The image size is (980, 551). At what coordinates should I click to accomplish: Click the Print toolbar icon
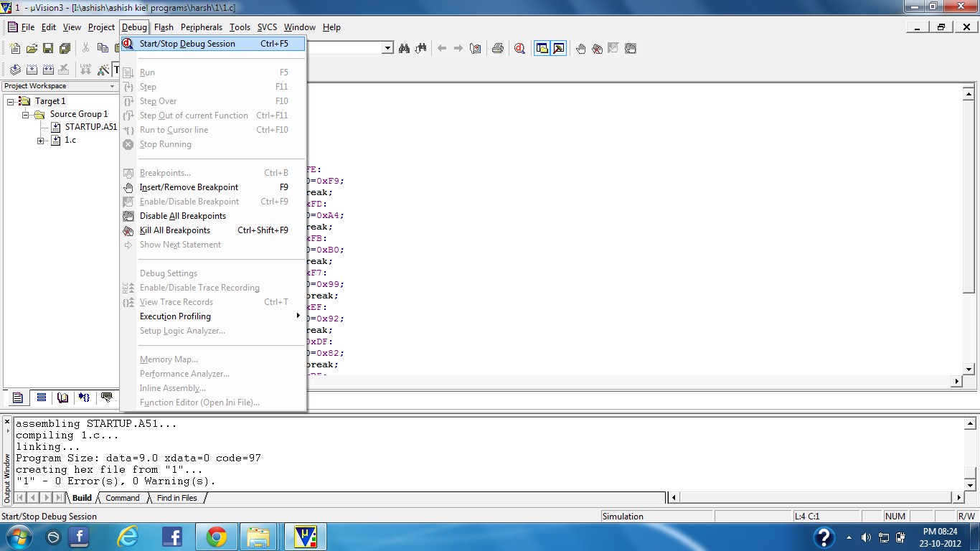[498, 48]
